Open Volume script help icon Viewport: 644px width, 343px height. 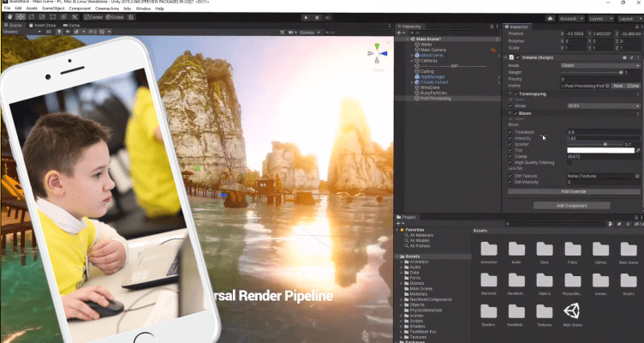624,57
